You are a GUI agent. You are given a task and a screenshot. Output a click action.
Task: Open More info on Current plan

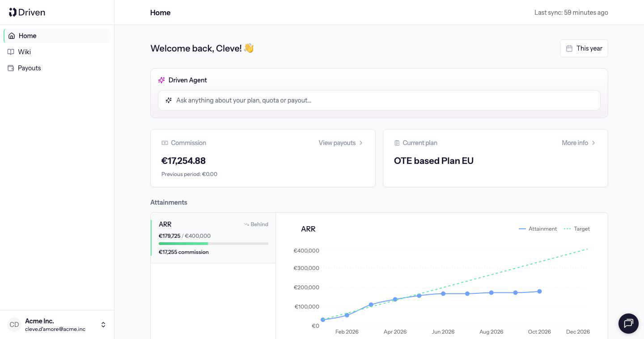click(579, 143)
